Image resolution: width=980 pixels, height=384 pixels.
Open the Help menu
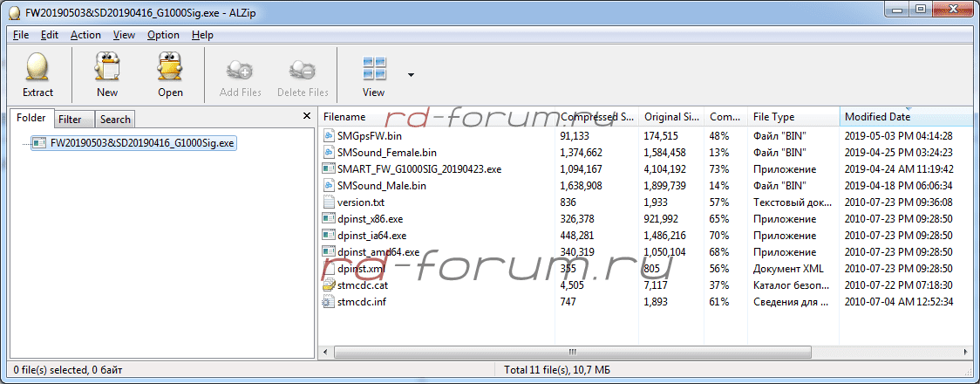[202, 35]
